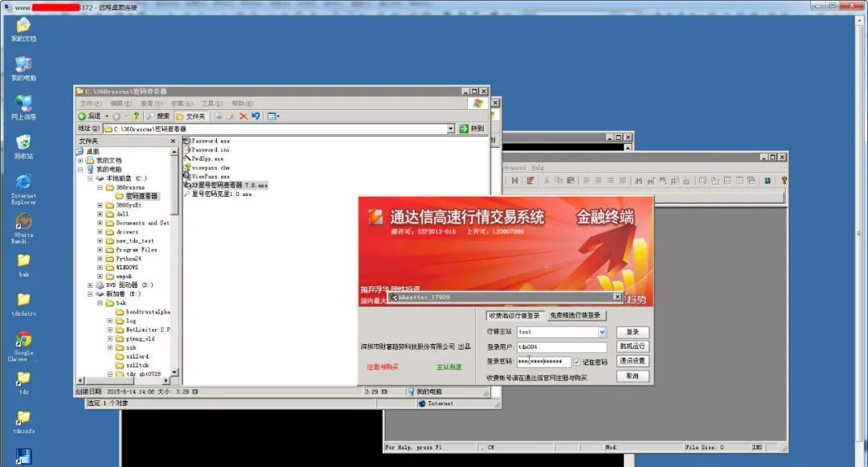Launch Internet Explorer from the desktop
Viewport: 868px width, 467px height.
23,189
